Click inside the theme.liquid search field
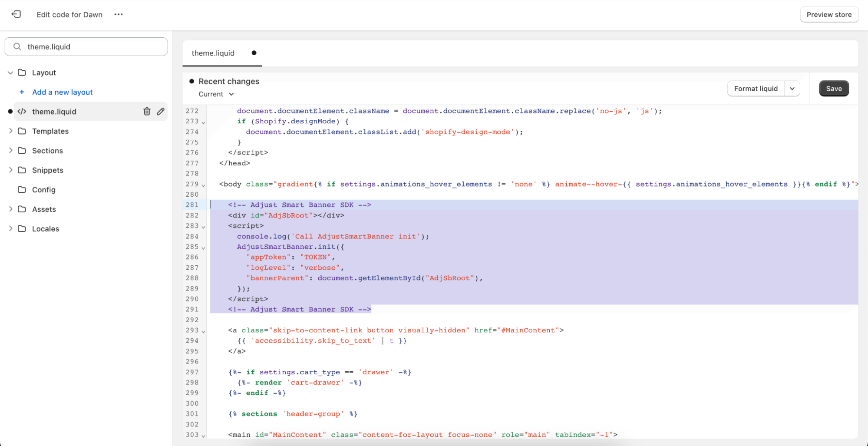 pyautogui.click(x=86, y=46)
